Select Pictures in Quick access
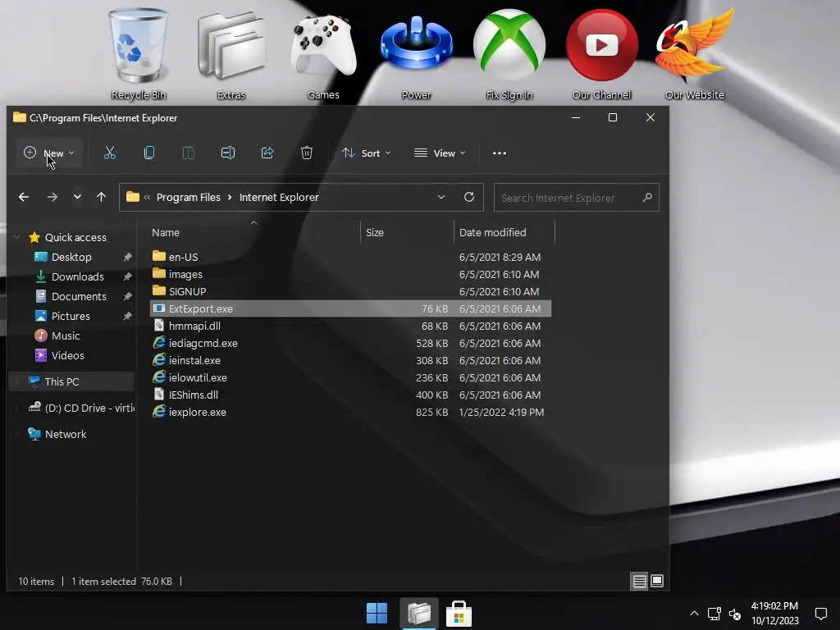The image size is (840, 630). click(x=71, y=316)
